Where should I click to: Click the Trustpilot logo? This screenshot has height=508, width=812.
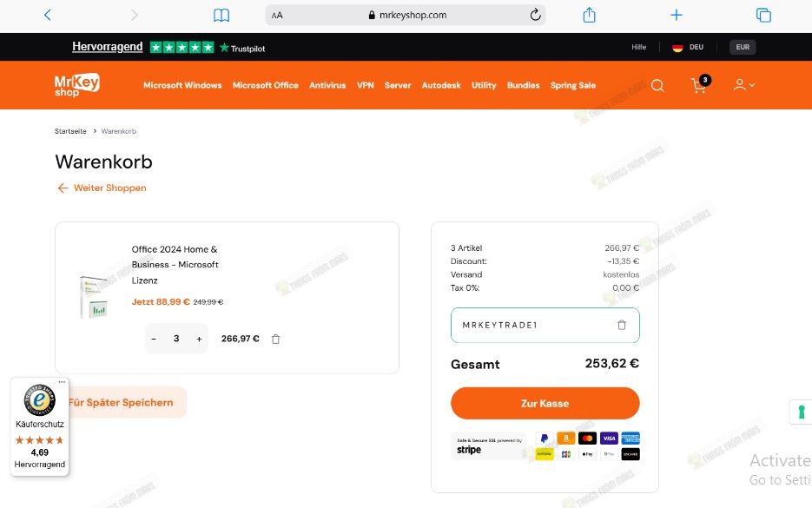(242, 48)
